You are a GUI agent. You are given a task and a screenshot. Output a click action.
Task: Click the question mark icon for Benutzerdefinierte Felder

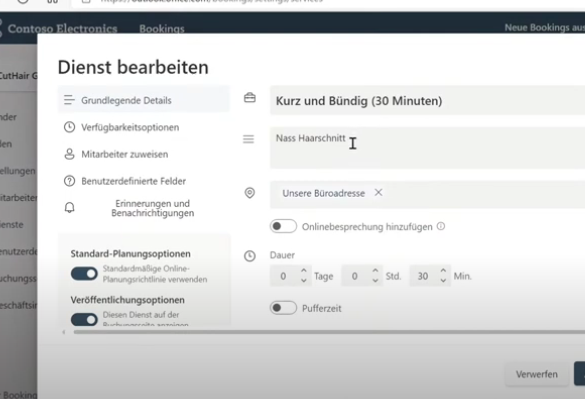(x=69, y=181)
